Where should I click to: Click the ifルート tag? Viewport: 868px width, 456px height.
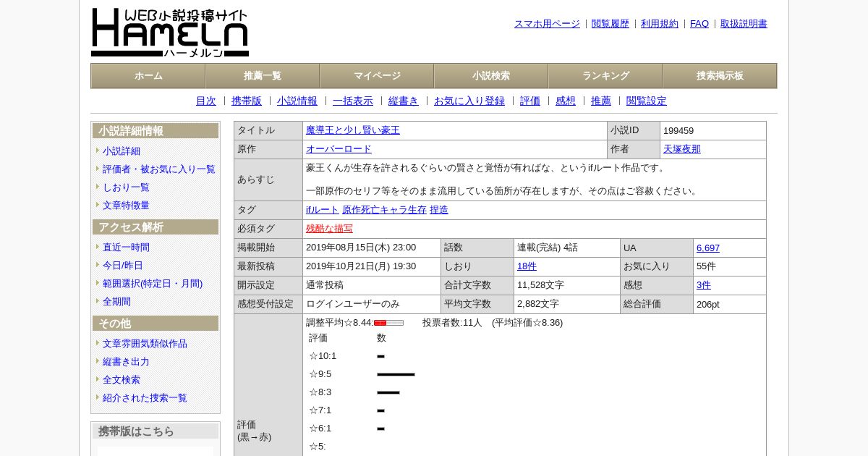[x=323, y=210]
